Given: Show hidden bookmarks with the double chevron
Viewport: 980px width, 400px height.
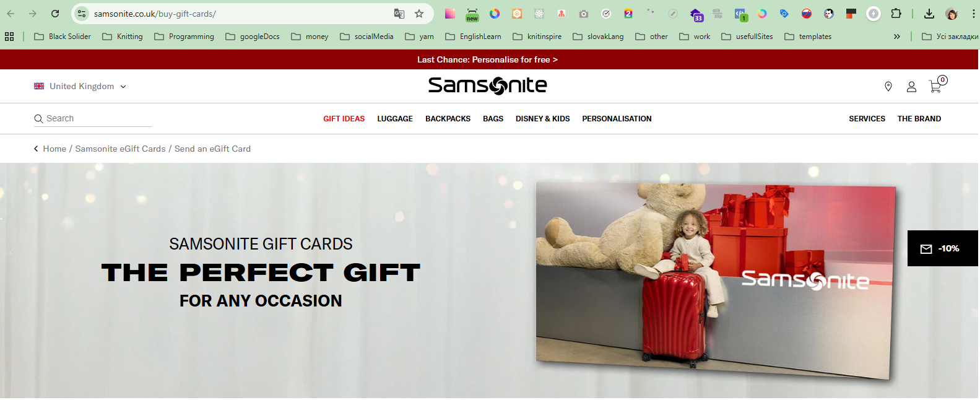Looking at the screenshot, I should [896, 37].
